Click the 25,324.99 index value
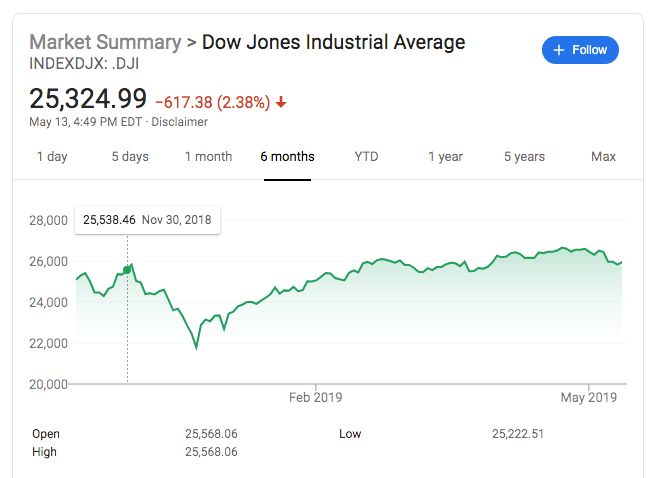This screenshot has height=478, width=658. (x=88, y=99)
